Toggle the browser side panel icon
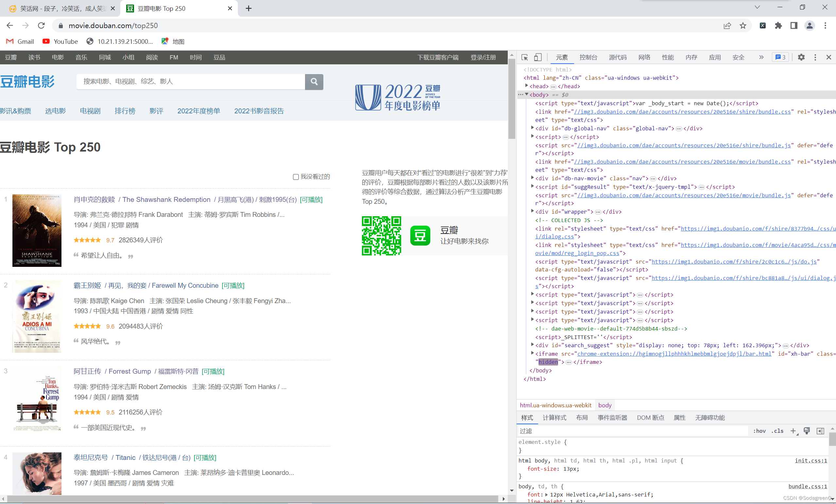This screenshot has height=504, width=836. pos(794,25)
